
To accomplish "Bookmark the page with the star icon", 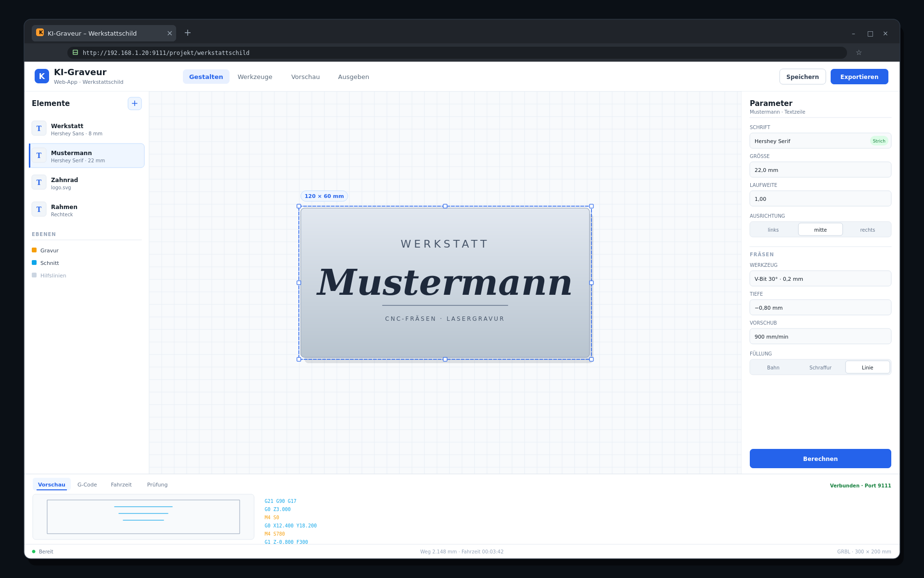I will (x=859, y=53).
